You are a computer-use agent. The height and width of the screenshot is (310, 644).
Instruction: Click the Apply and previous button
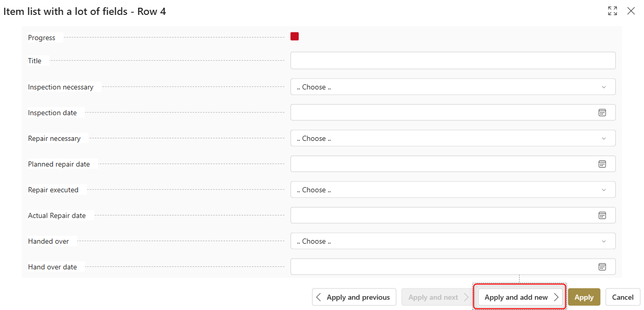(x=354, y=297)
